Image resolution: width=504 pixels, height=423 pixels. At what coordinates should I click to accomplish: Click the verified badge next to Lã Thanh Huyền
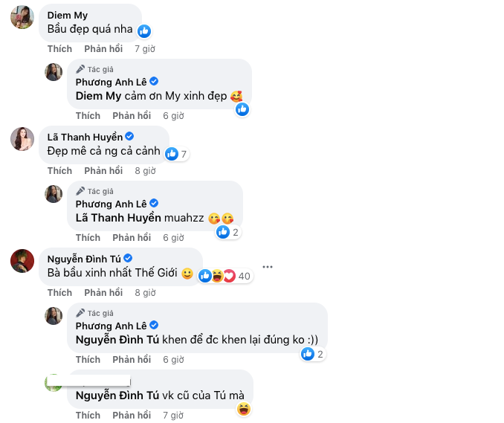(129, 137)
